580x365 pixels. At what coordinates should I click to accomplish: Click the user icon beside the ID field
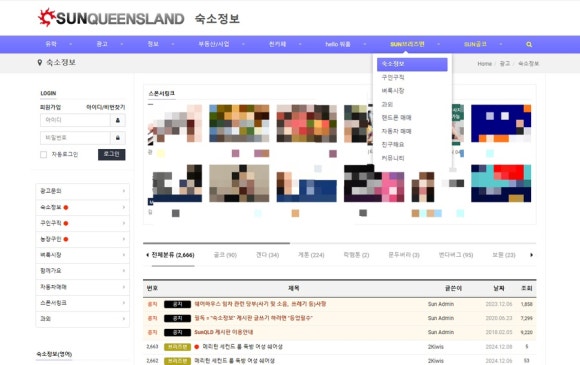pos(118,120)
